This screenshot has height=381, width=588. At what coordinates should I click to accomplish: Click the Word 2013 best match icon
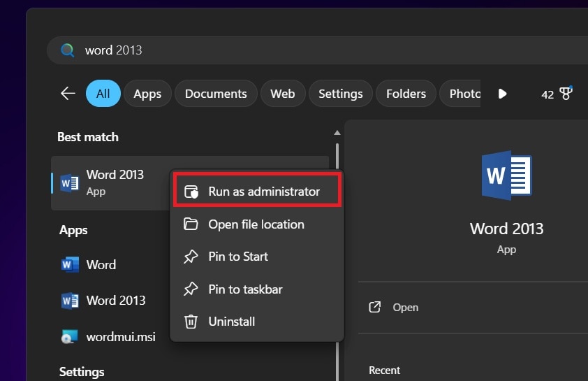click(x=70, y=182)
